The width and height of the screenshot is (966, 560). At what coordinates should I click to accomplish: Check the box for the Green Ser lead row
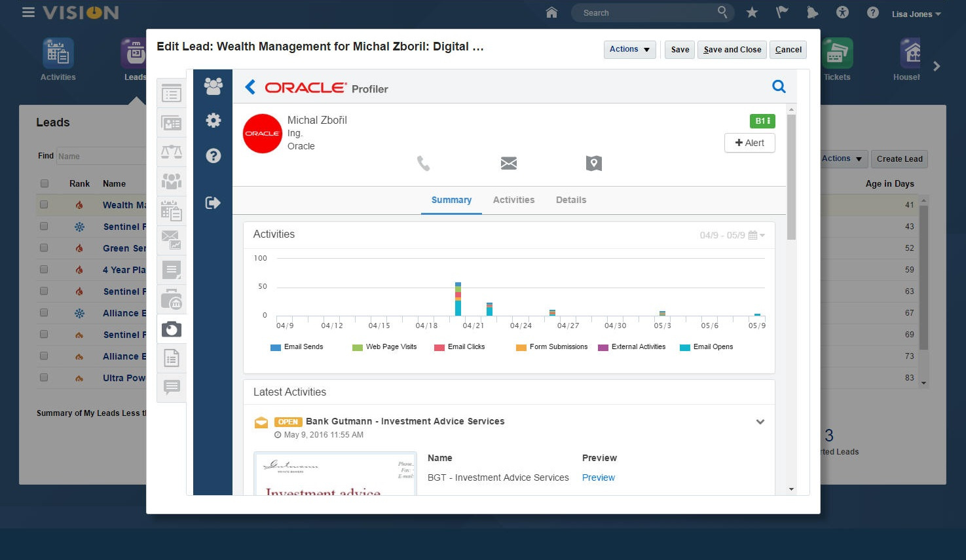[x=44, y=248]
